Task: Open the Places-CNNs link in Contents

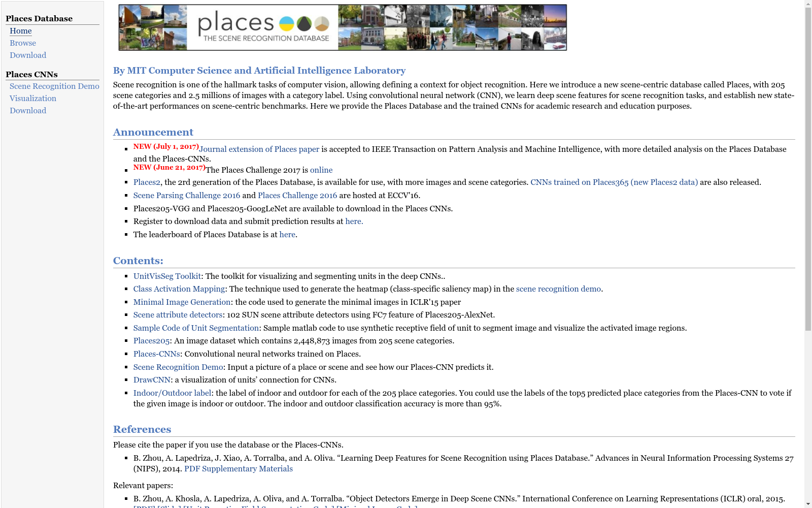Action: pos(157,354)
